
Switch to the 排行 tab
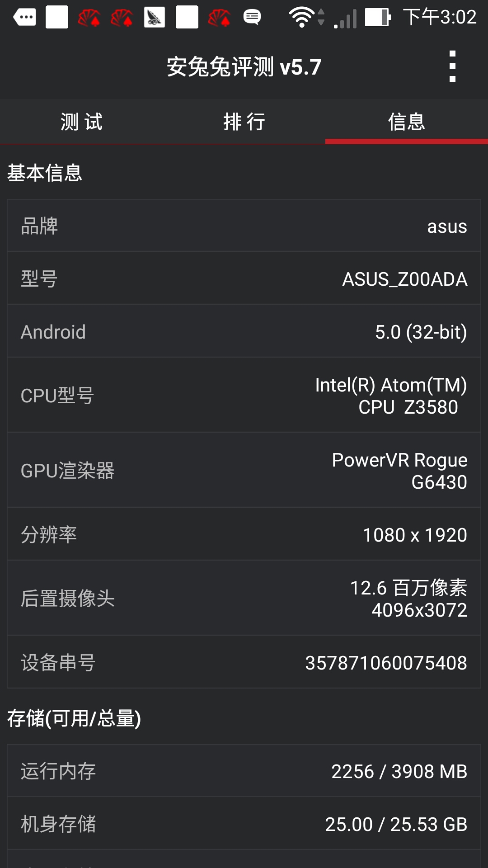244,122
